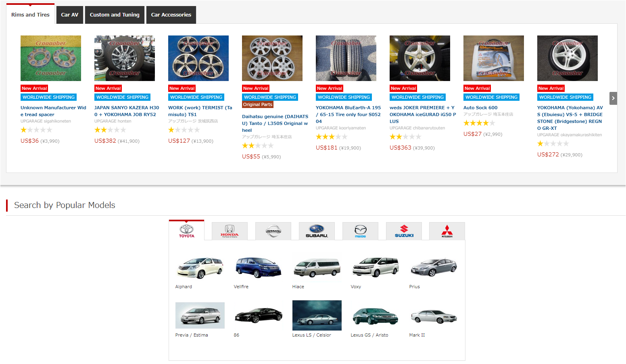Image resolution: width=626 pixels, height=364 pixels.
Task: Switch to Car AV tab
Action: (x=69, y=15)
